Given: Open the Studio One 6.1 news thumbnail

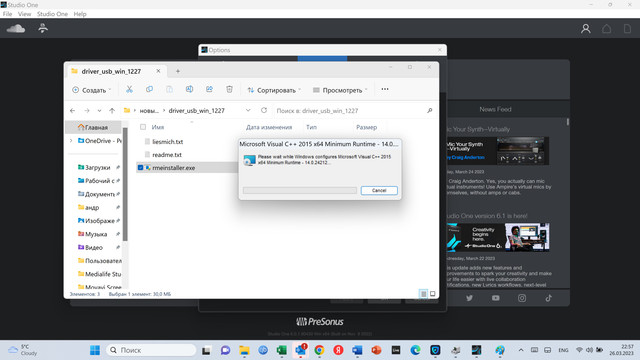Looking at the screenshot, I should (x=498, y=237).
